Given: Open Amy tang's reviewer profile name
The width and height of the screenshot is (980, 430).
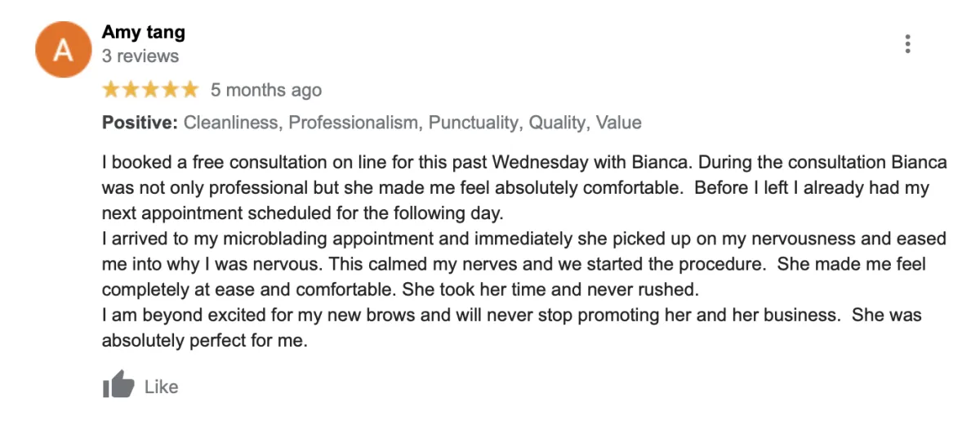Looking at the screenshot, I should [143, 33].
